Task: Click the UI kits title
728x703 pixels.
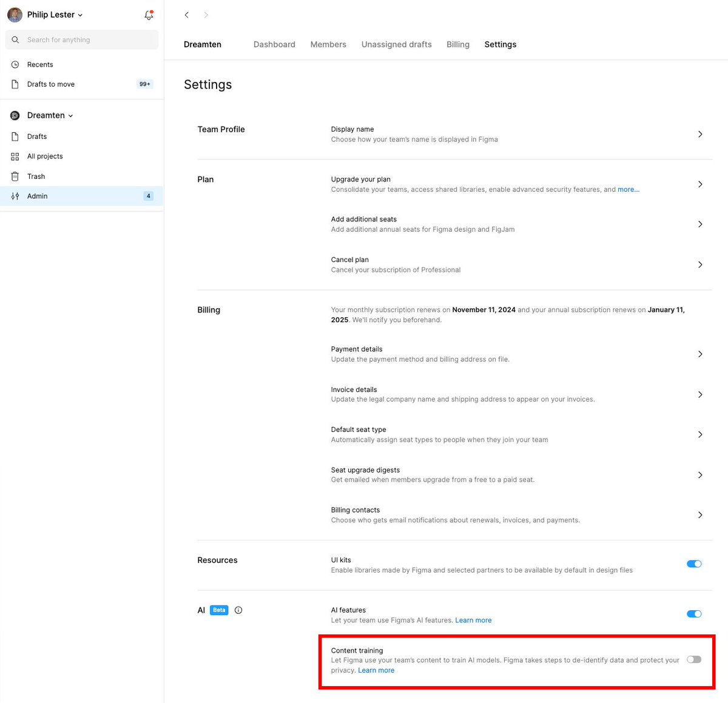Action: click(341, 560)
